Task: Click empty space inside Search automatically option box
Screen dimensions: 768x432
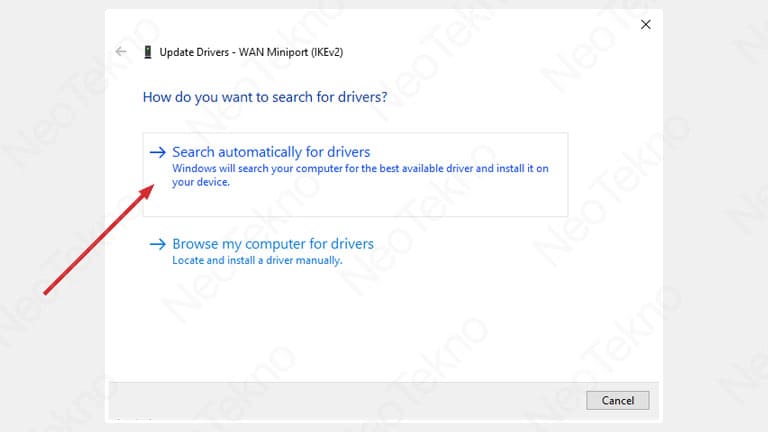Action: pyautogui.click(x=450, y=200)
